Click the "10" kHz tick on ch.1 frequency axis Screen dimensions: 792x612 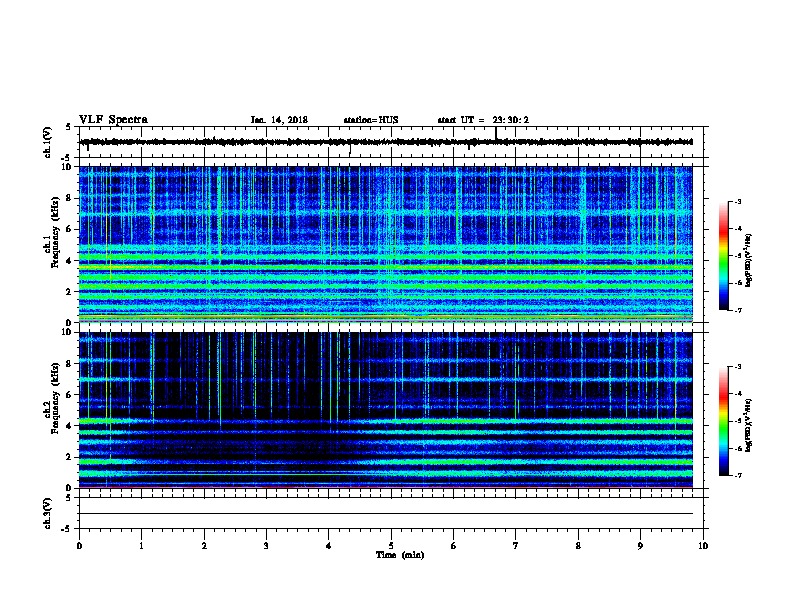click(67, 167)
